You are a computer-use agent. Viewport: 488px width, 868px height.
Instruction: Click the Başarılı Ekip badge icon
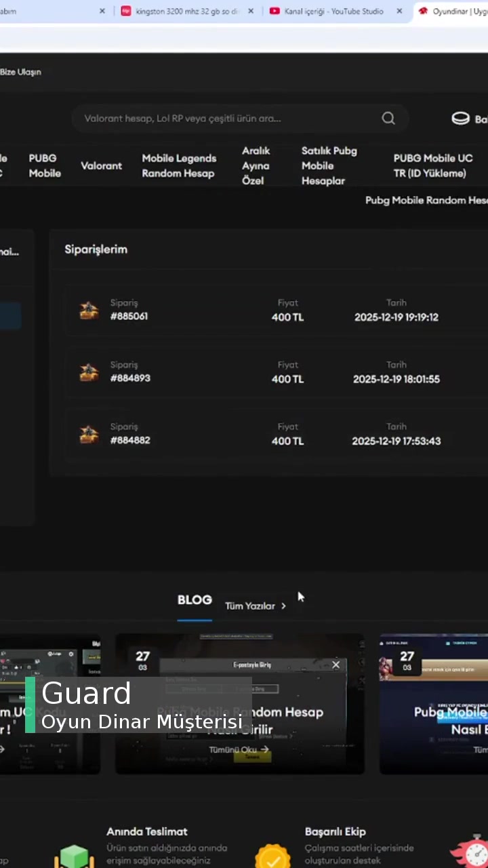pos(272,856)
